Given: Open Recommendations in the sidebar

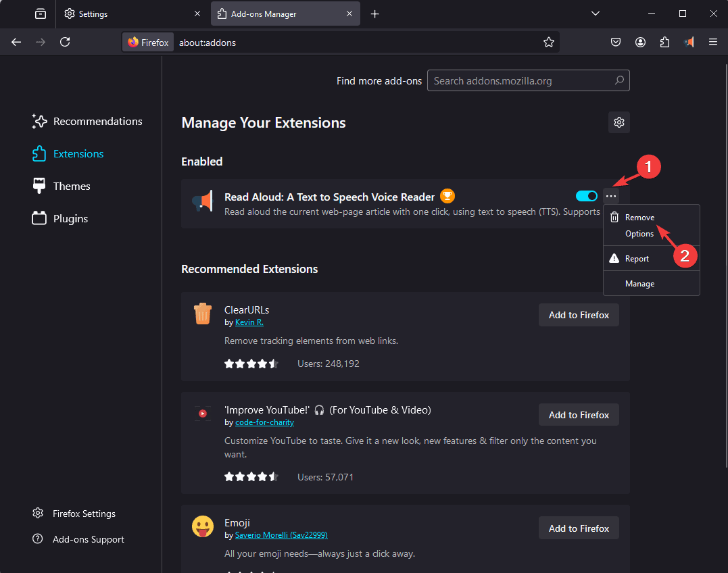Looking at the screenshot, I should [87, 122].
